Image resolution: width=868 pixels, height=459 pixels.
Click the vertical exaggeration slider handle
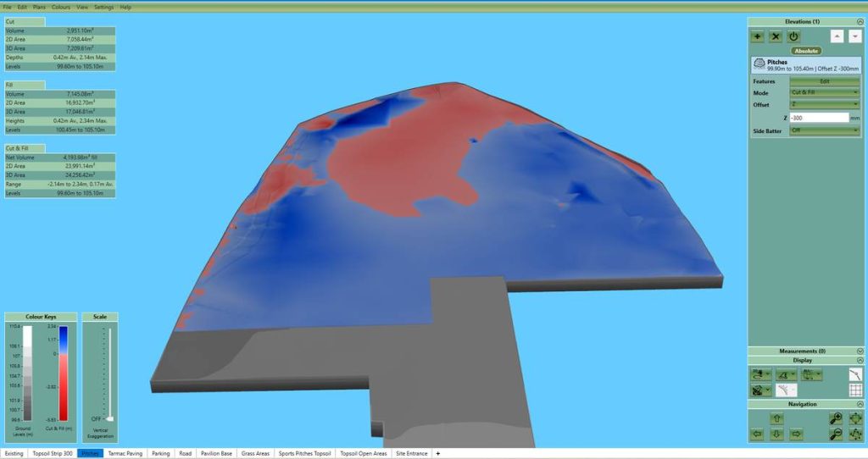click(x=109, y=418)
